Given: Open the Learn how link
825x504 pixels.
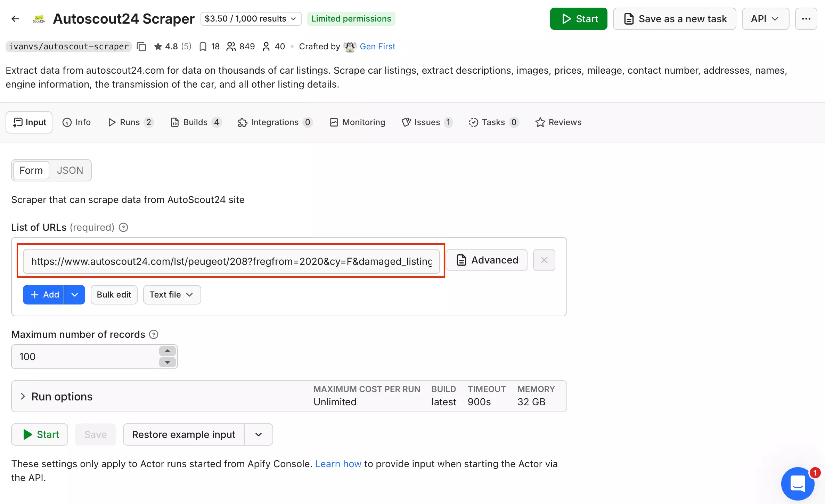Looking at the screenshot, I should tap(338, 464).
